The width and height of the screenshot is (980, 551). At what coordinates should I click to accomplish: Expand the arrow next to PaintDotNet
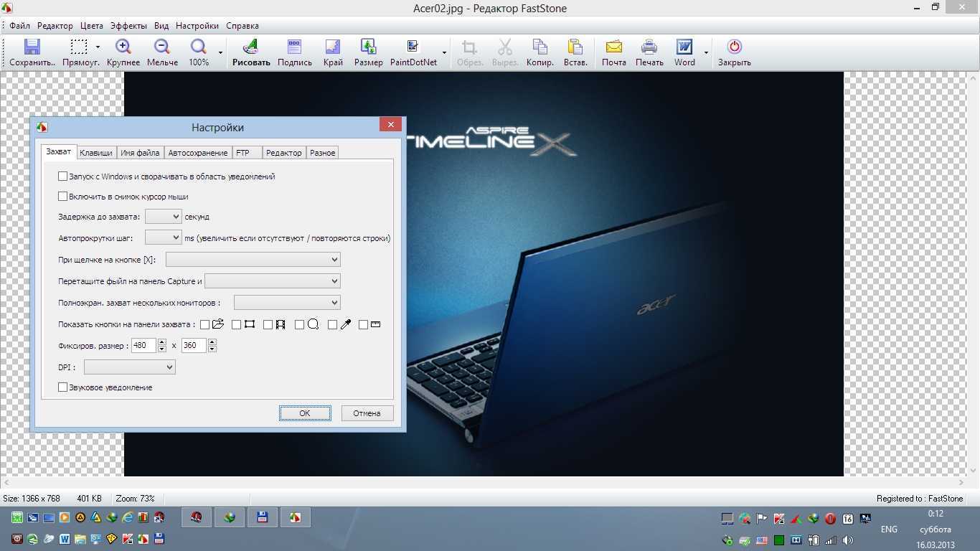pos(444,52)
